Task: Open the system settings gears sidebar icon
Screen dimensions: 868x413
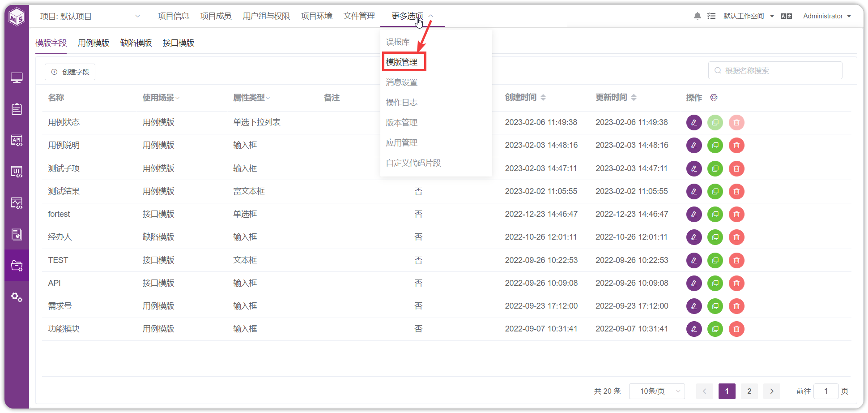Action: pyautogui.click(x=17, y=297)
